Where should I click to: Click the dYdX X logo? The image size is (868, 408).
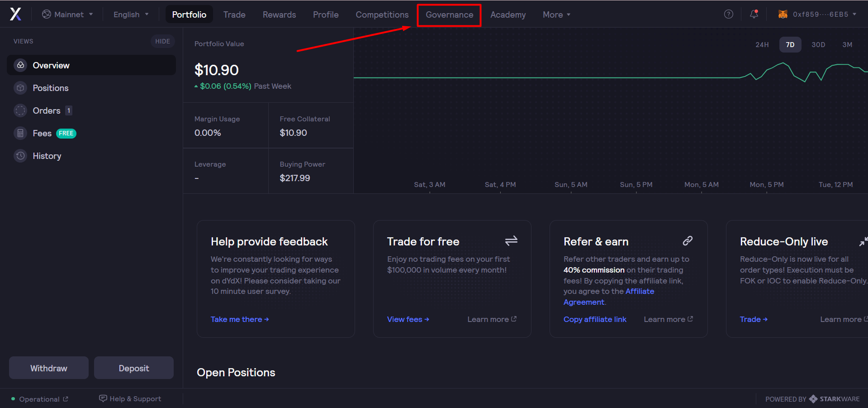tap(16, 14)
